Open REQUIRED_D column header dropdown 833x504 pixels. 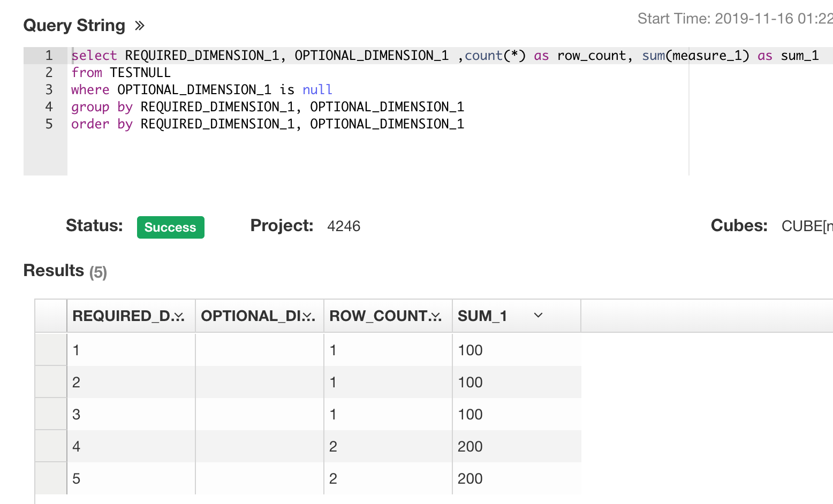point(179,316)
